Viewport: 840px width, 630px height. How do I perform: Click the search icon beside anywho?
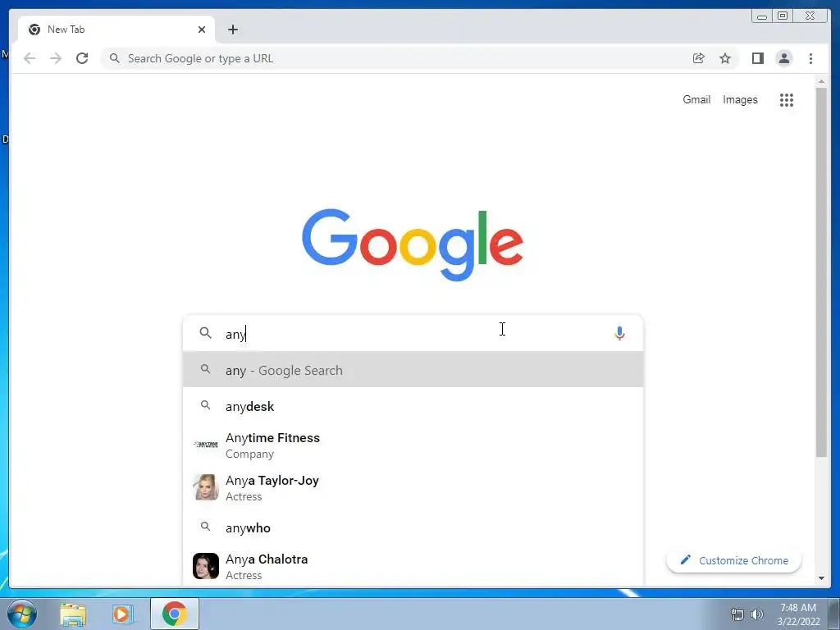point(205,527)
